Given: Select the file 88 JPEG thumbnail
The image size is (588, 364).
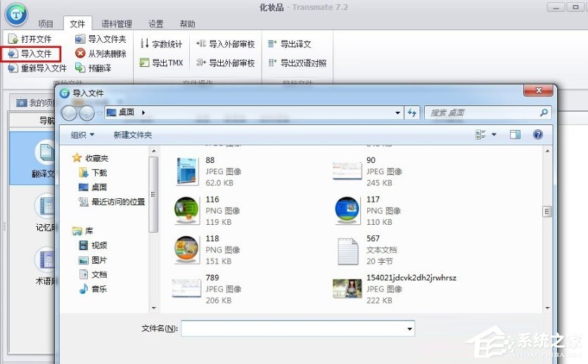Looking at the screenshot, I should [186, 171].
